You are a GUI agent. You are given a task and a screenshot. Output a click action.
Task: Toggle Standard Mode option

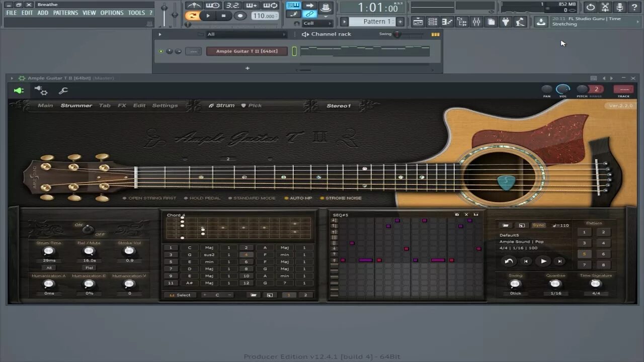coord(252,198)
